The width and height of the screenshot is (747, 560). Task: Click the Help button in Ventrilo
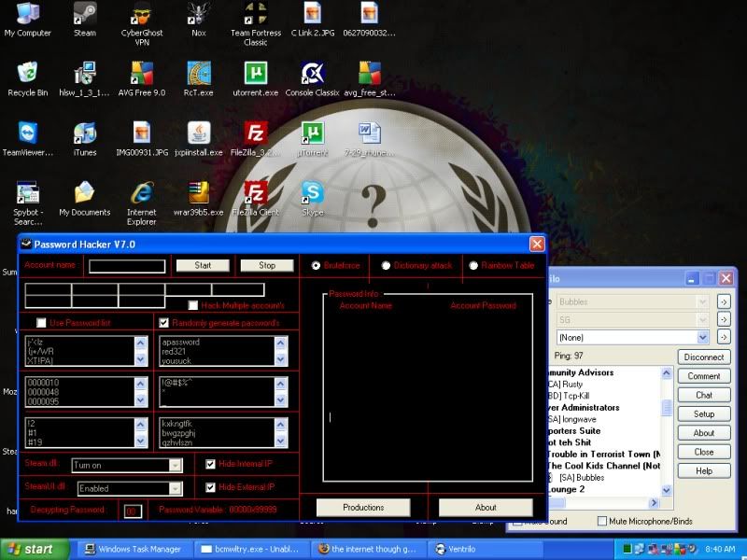[x=704, y=471]
